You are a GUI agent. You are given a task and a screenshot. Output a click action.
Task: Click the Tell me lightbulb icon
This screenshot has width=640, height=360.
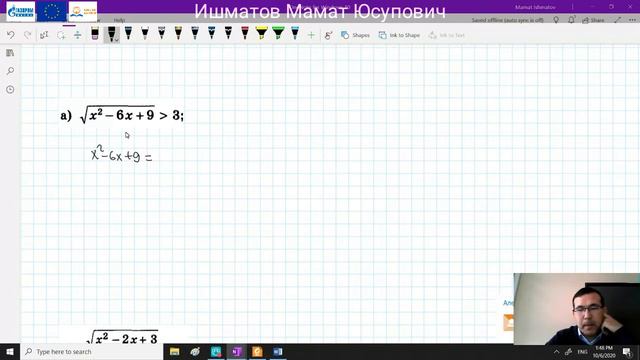[x=556, y=20]
